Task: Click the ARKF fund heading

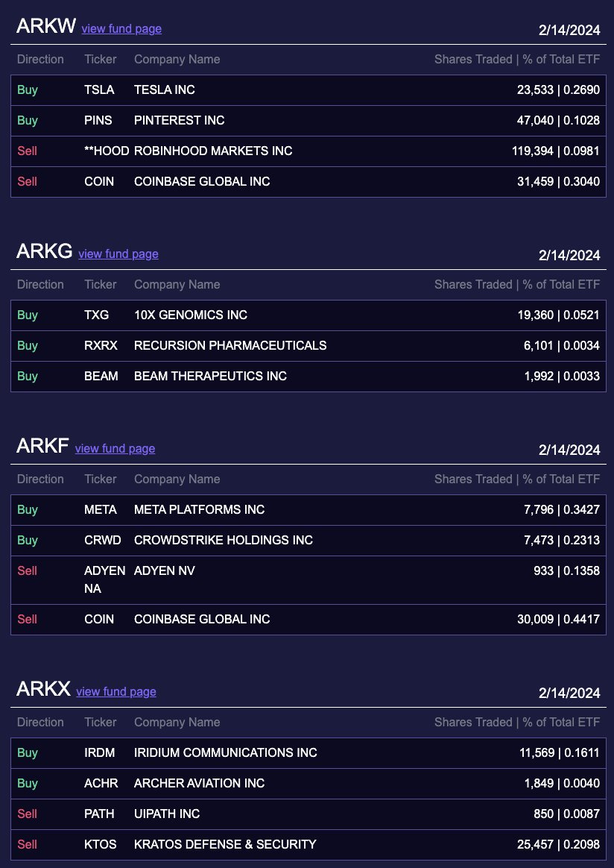Action: coord(42,446)
